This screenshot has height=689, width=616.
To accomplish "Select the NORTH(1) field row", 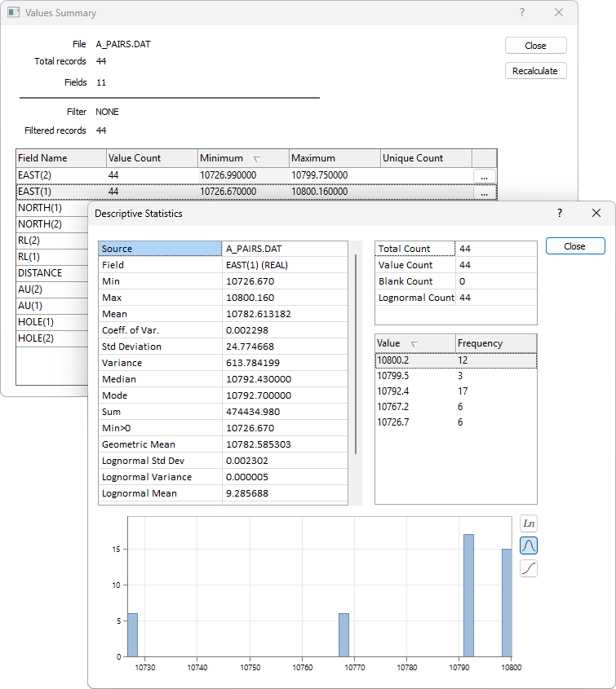I will [x=52, y=208].
